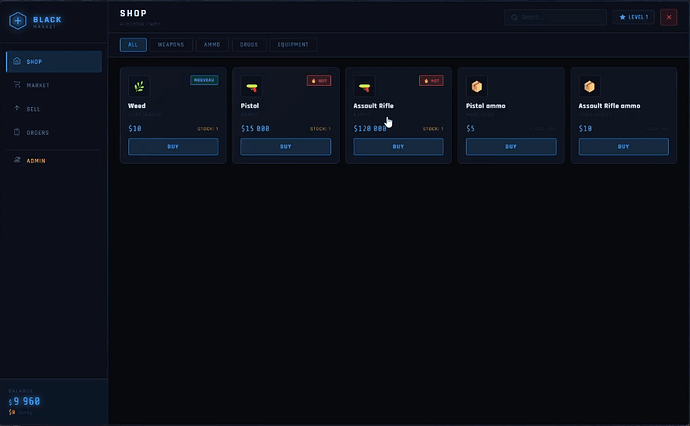The image size is (690, 426).
Task: Click the Admin user icon
Action: coord(17,160)
